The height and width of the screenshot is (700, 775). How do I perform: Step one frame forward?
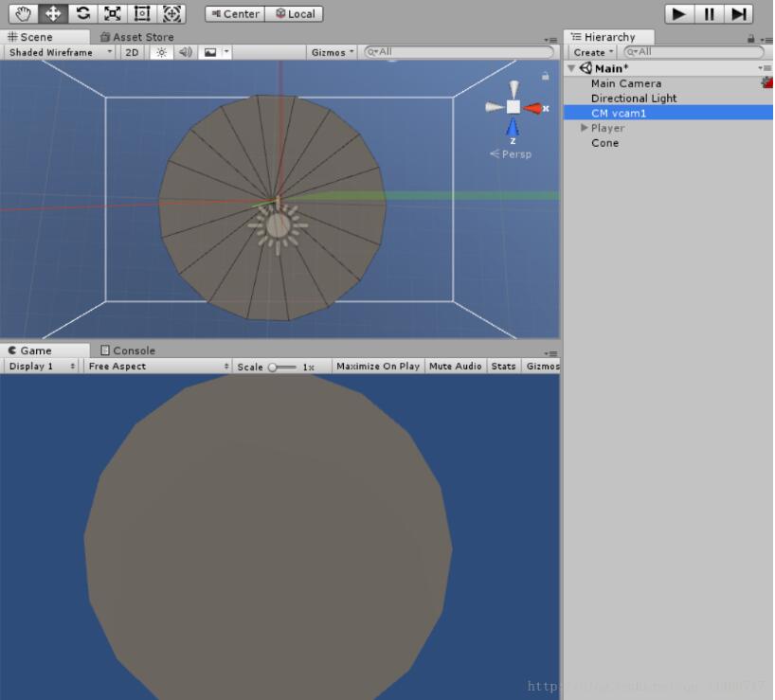click(738, 14)
